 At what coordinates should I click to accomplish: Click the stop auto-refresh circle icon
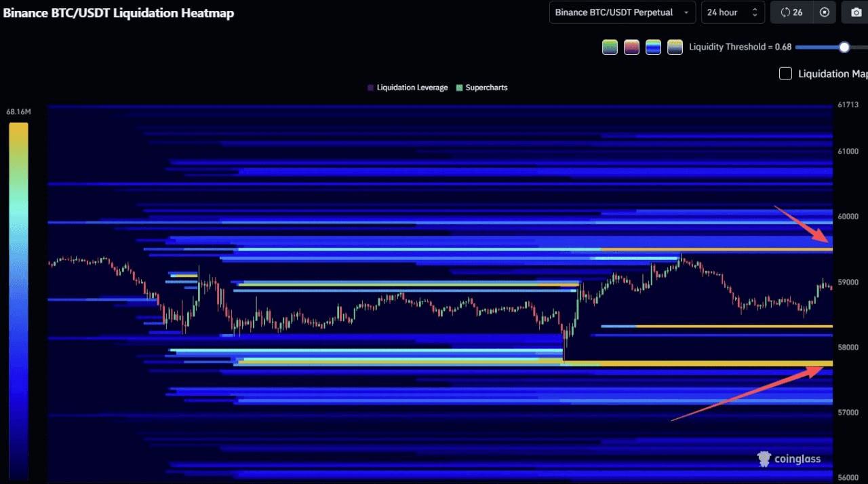[x=825, y=12]
